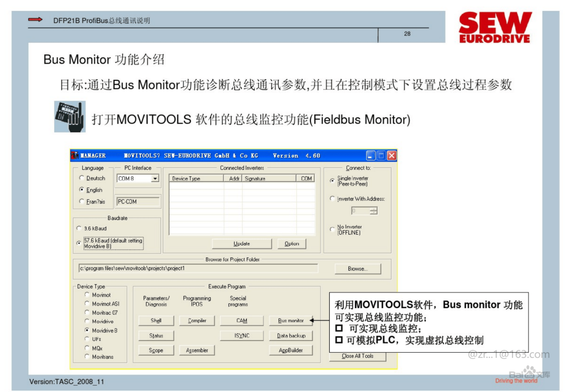This screenshot has width=565, height=392.
Task: Click the hand-on-keypad instruction icon
Action: pos(70,116)
